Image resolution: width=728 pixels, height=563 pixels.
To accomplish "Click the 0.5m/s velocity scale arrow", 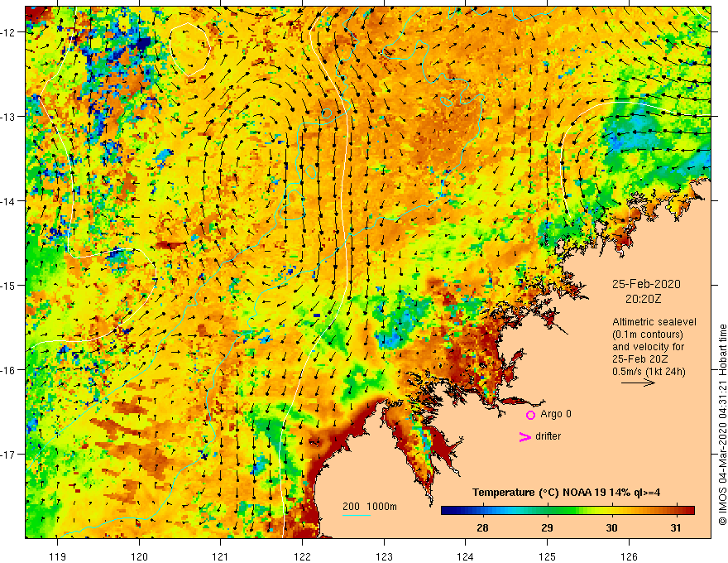I will point(638,383).
